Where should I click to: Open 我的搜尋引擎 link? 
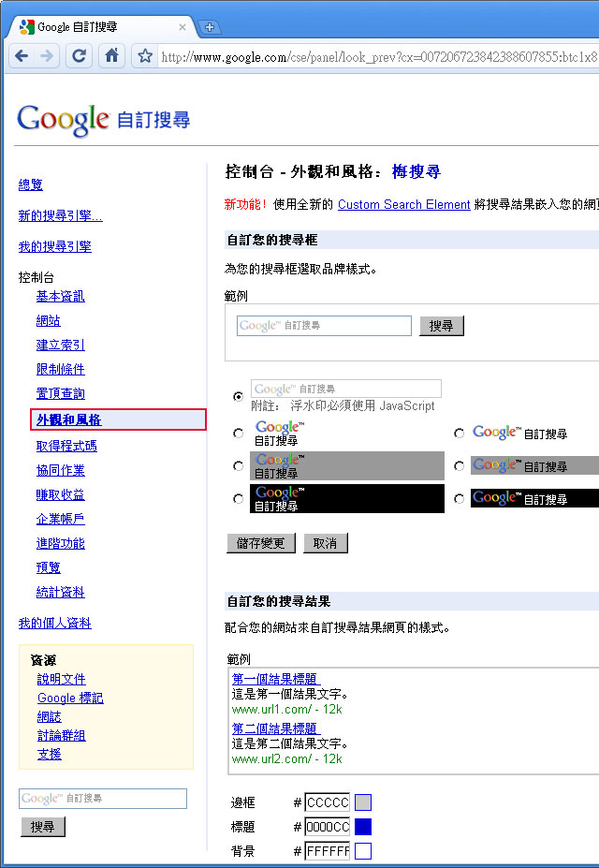point(55,246)
